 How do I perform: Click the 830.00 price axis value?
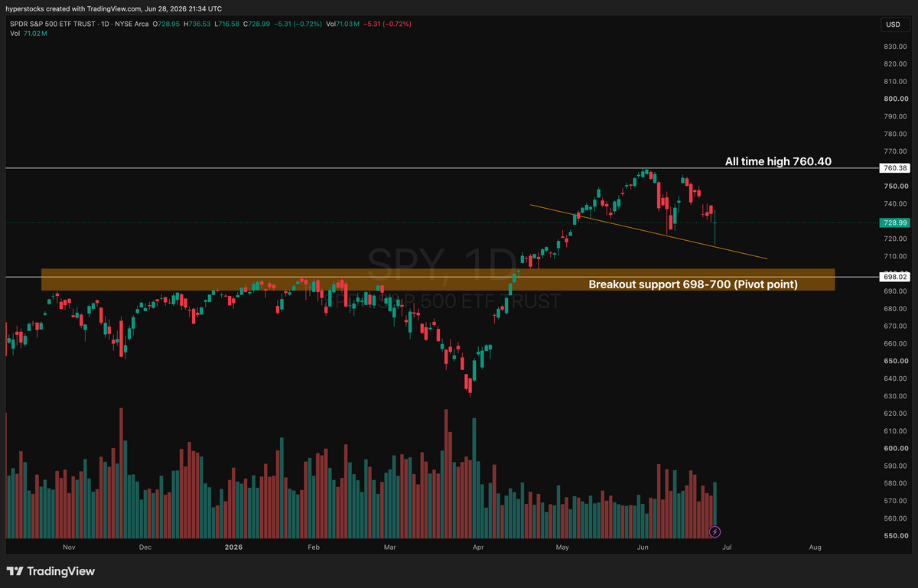(x=895, y=47)
